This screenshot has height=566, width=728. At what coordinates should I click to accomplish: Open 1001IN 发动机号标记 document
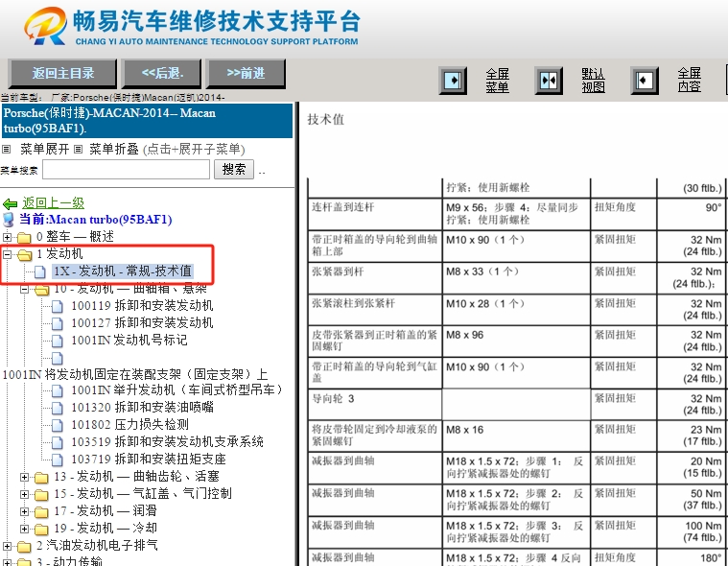(129, 340)
